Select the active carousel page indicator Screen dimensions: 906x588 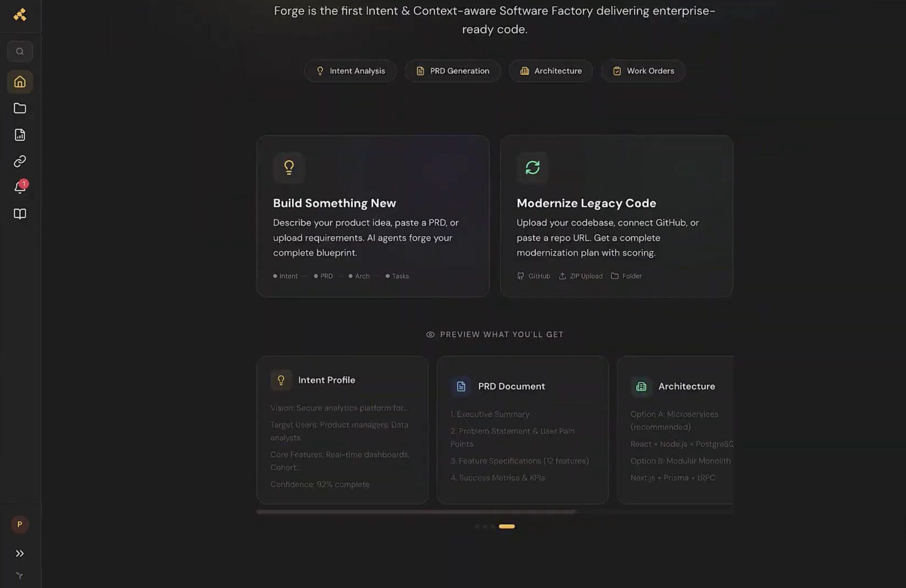[x=507, y=526]
